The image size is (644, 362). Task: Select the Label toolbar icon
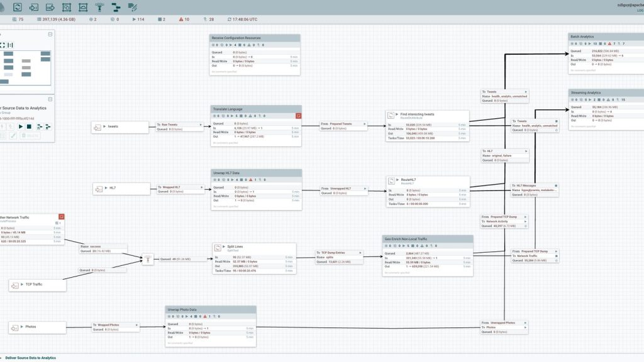(x=132, y=7)
